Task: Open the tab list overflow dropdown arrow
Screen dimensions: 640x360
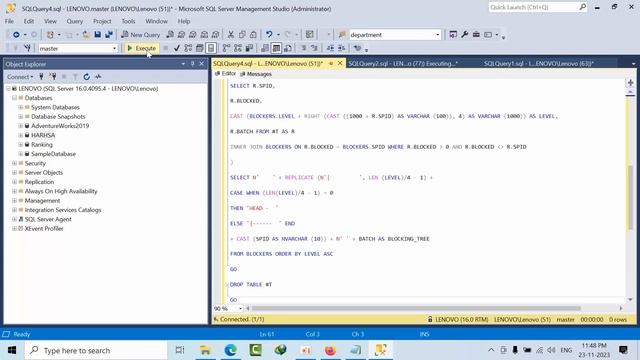Action: click(x=633, y=64)
